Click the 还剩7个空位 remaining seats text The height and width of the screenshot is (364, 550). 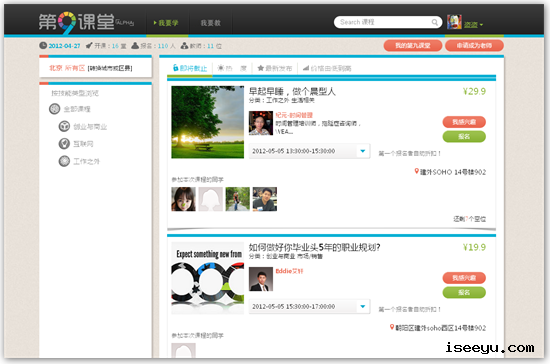(x=470, y=219)
